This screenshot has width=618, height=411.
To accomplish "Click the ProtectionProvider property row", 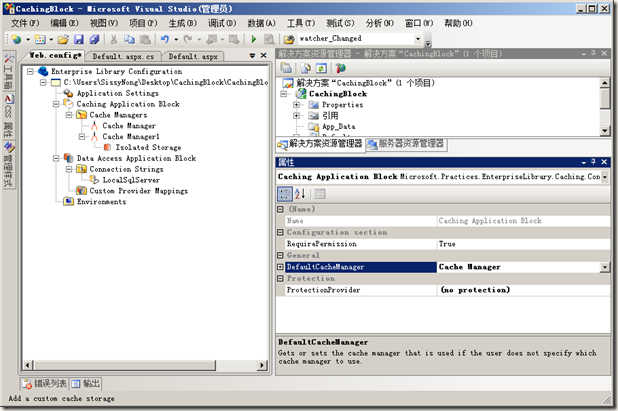I will (443, 290).
